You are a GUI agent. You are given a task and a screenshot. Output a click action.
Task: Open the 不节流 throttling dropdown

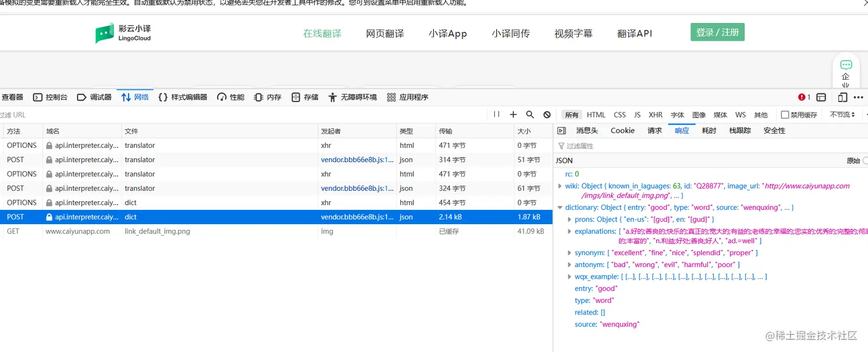(842, 115)
